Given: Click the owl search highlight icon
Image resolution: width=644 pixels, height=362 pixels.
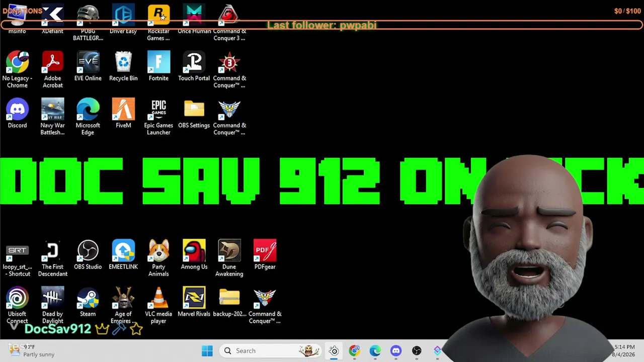Looking at the screenshot, I should pyautogui.click(x=309, y=351).
